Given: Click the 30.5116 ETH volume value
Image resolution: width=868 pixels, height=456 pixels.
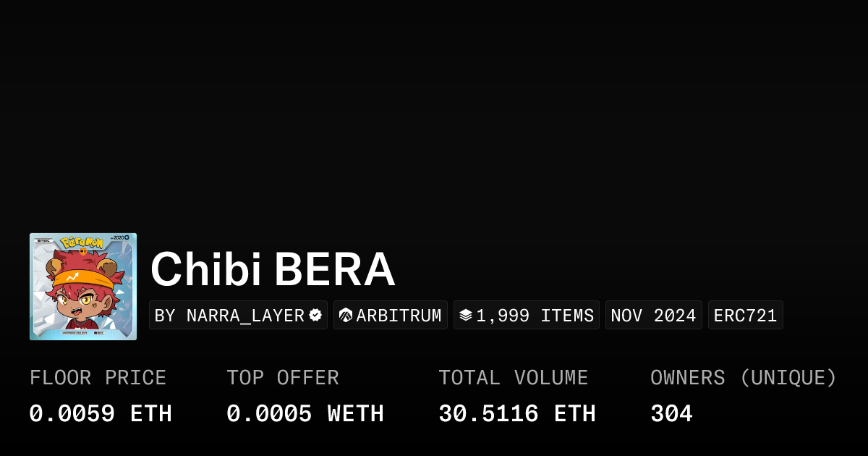Looking at the screenshot, I should pos(517,413).
